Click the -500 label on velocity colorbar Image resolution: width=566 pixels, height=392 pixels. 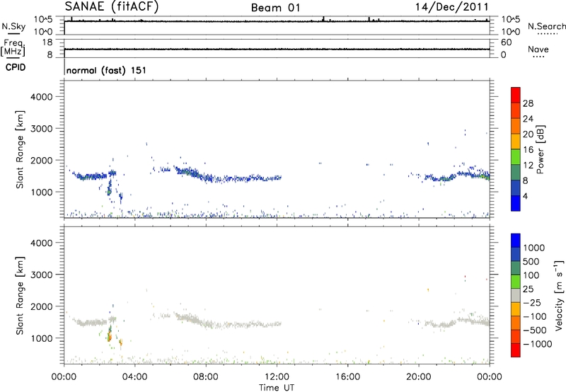(535, 330)
